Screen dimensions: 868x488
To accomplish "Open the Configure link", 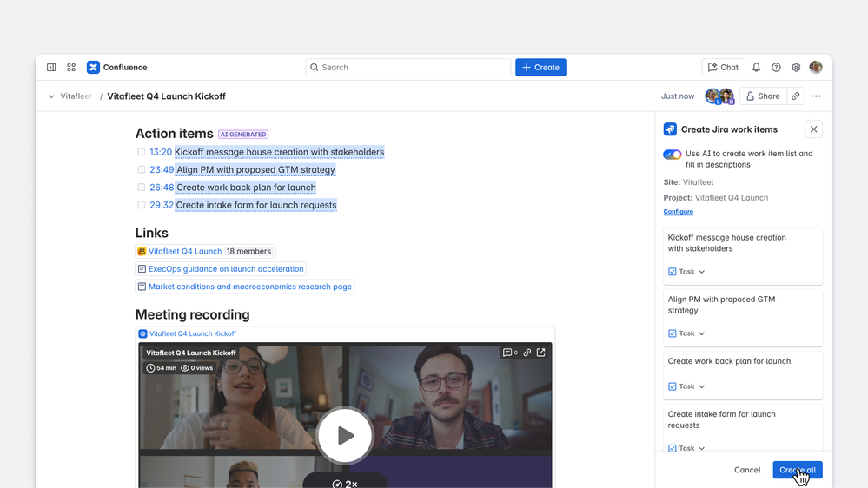I will pyautogui.click(x=678, y=212).
